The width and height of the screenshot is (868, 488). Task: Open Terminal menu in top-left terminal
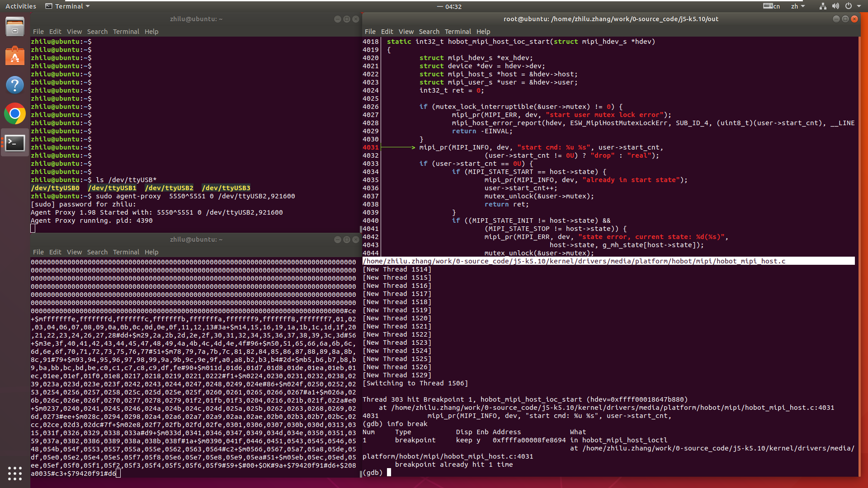click(126, 32)
